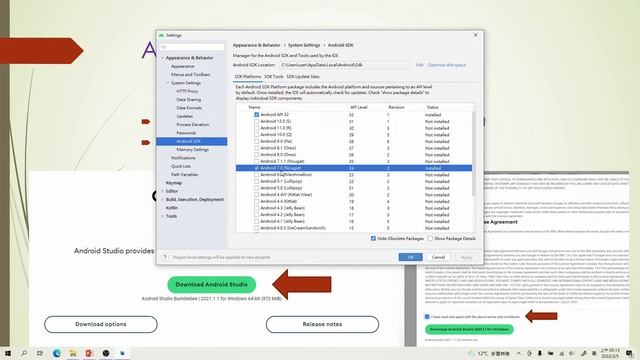Screen dimensions: 640x360
Task: Click Cancel in Settings dialog
Action: [x=438, y=257]
